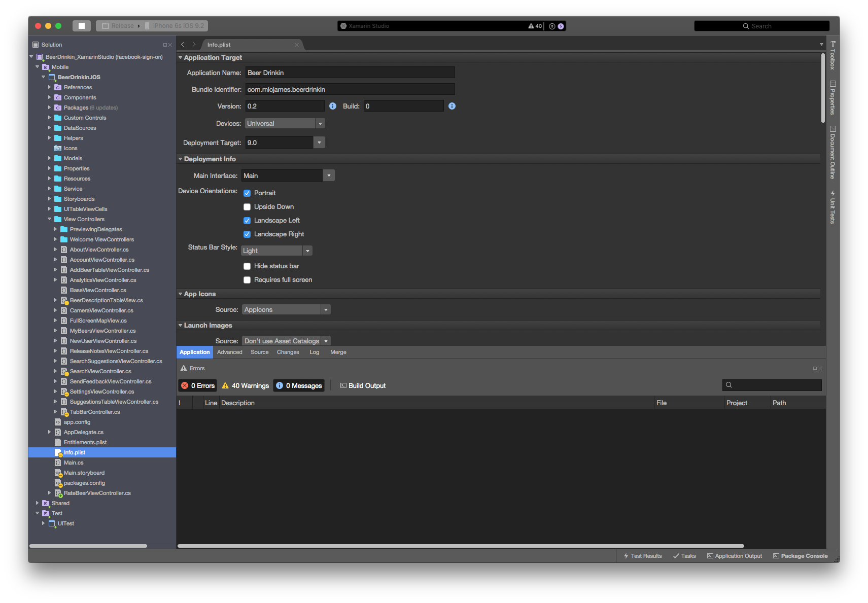Viewport: 868px width, 603px height.
Task: Select Main.storyboard file in solution
Action: click(x=84, y=473)
